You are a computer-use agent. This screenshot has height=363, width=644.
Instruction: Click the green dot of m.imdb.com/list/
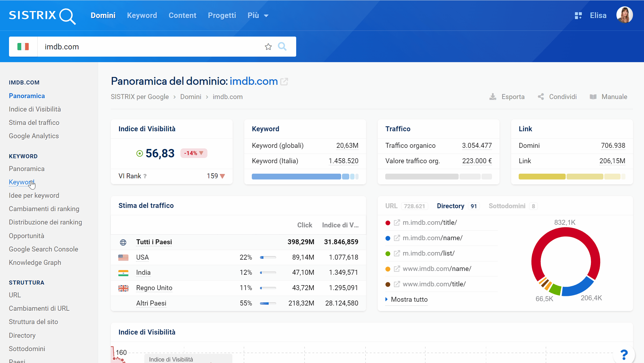(x=388, y=254)
